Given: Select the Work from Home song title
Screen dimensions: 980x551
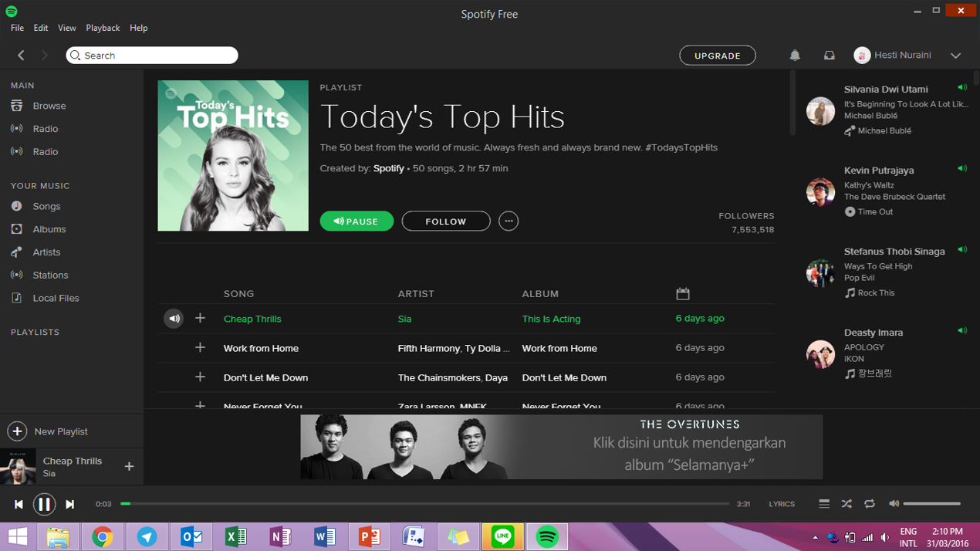Looking at the screenshot, I should coord(261,348).
